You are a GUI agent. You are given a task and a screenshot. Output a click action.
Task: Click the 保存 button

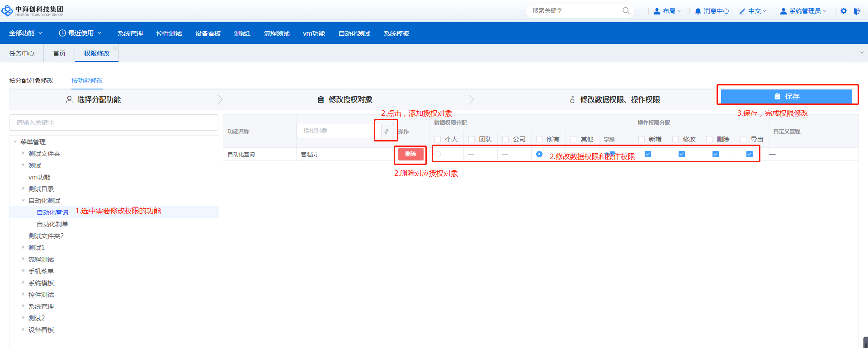click(x=786, y=96)
